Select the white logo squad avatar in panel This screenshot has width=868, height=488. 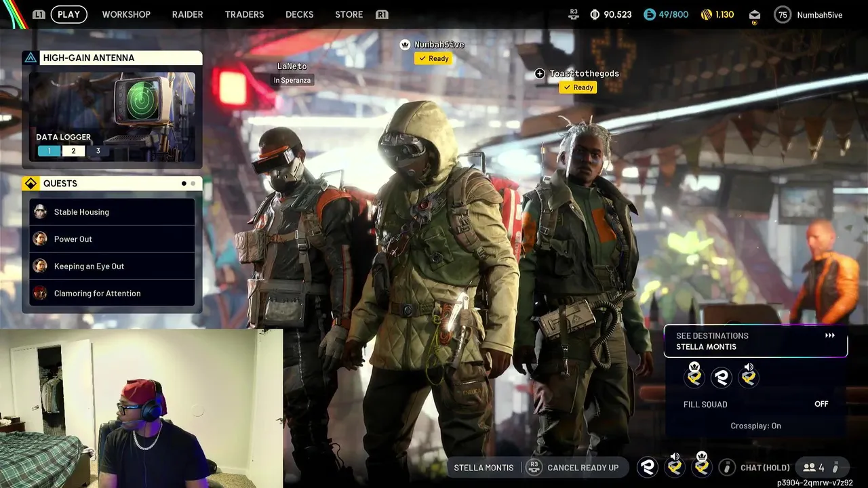click(x=722, y=378)
